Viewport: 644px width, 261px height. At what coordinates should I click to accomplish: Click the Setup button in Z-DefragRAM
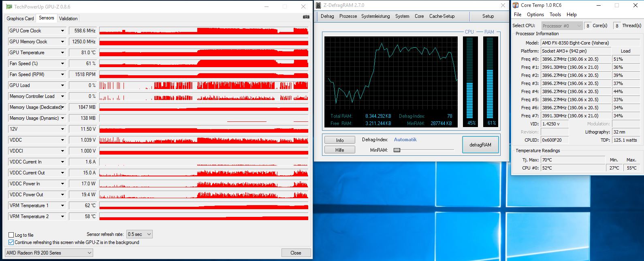coord(488,16)
